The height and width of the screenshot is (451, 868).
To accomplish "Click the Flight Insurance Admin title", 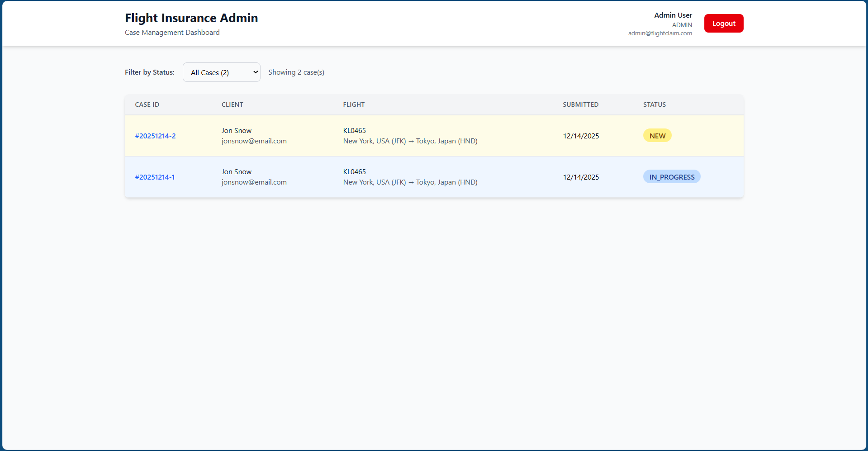I will 191,18.
